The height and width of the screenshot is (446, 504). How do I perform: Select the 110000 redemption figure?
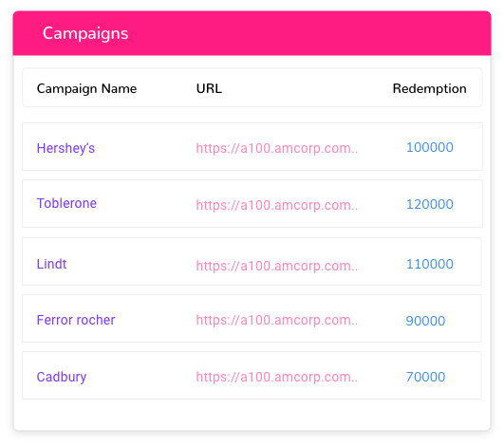pos(430,264)
